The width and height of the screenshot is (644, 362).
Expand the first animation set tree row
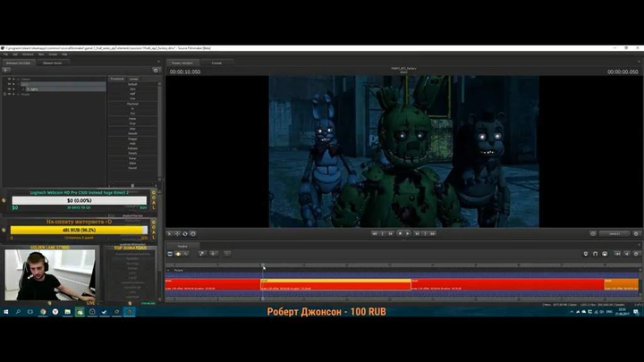tap(18, 80)
